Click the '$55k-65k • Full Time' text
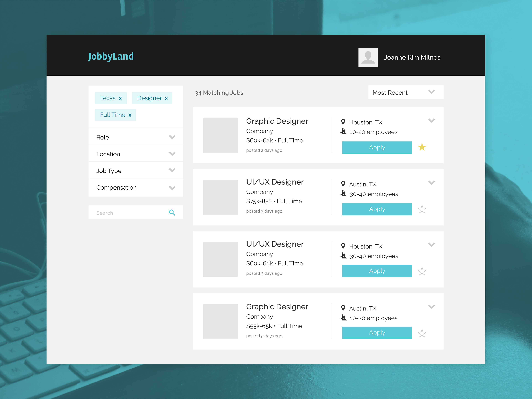 [274, 326]
